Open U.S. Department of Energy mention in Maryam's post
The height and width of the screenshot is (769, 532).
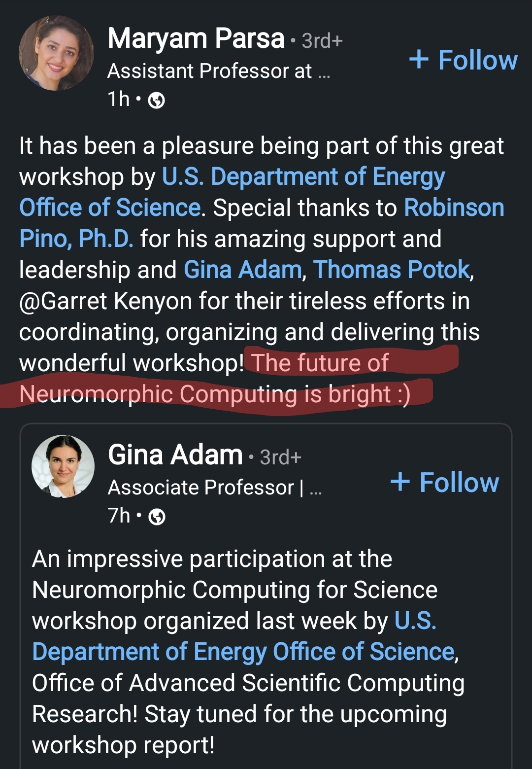tap(303, 177)
